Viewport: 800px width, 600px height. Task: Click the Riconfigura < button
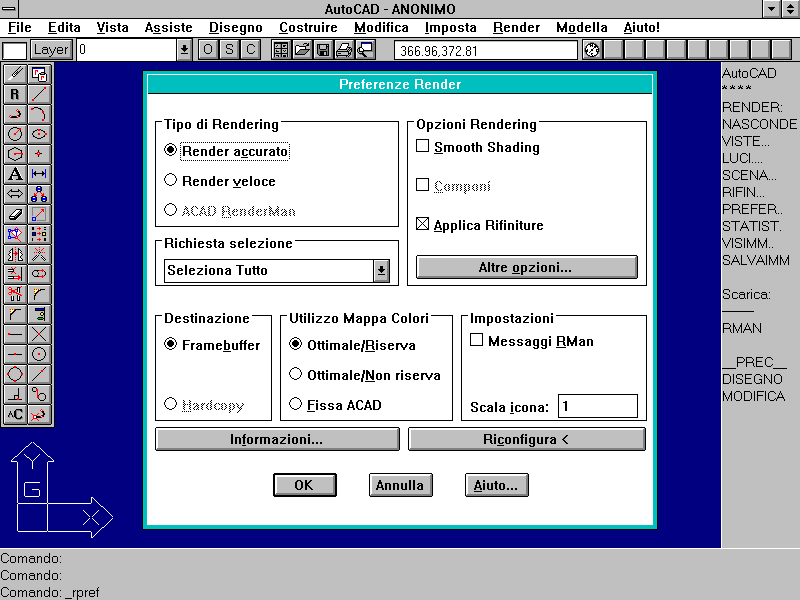(527, 439)
